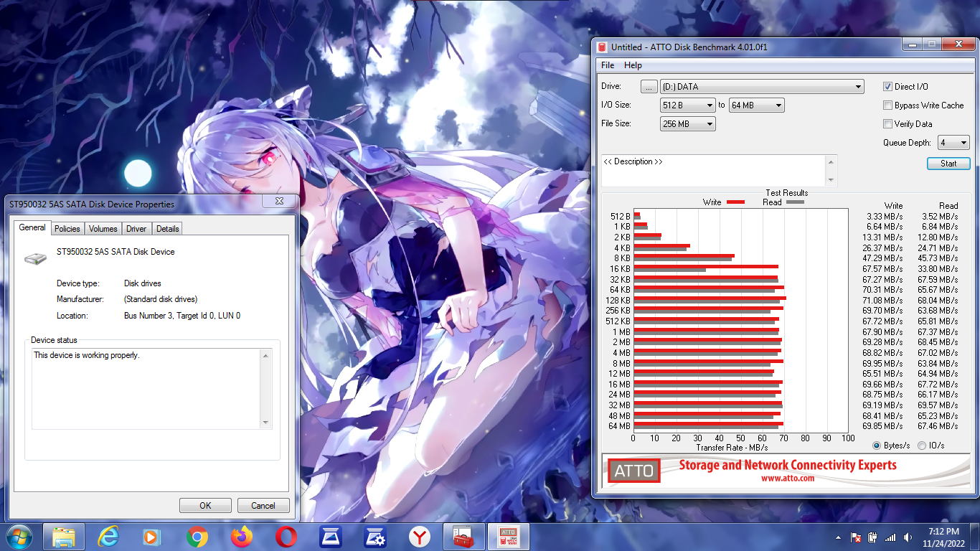
Task: Switch to the Driver tab
Action: tap(136, 229)
